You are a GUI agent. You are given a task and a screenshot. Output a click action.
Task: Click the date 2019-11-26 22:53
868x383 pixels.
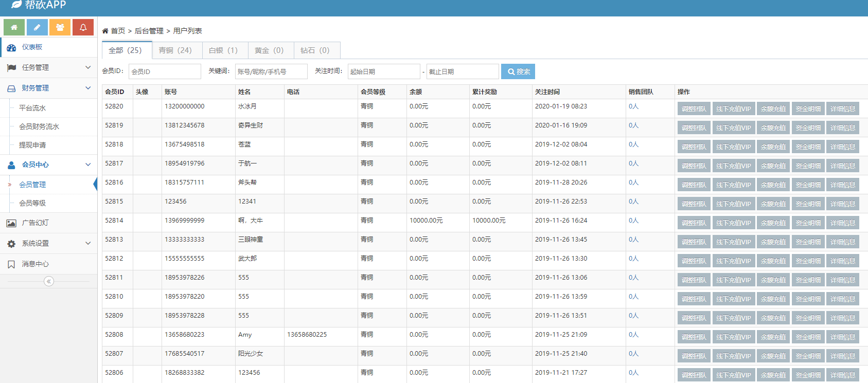[561, 202]
